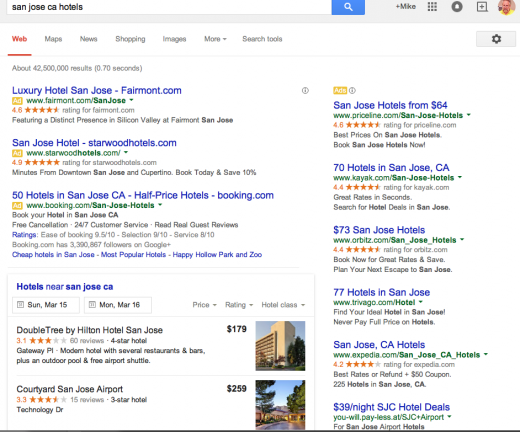The height and width of the screenshot is (432, 520).
Task: Open San Jose Hotels from $64 ad
Action: (x=390, y=105)
